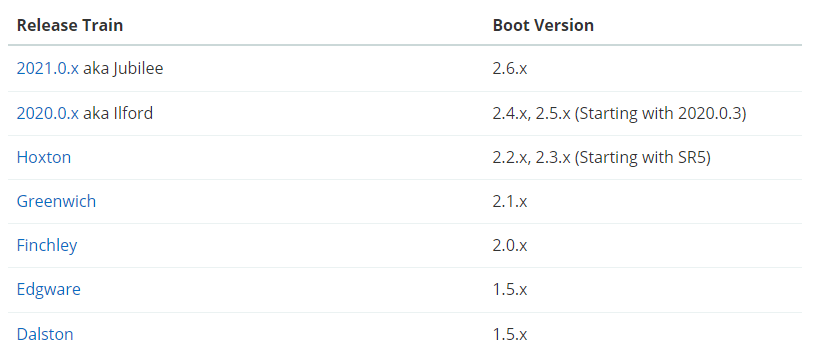The height and width of the screenshot is (363, 821).
Task: Click the '(Starting with SR5)' note
Action: point(643,157)
